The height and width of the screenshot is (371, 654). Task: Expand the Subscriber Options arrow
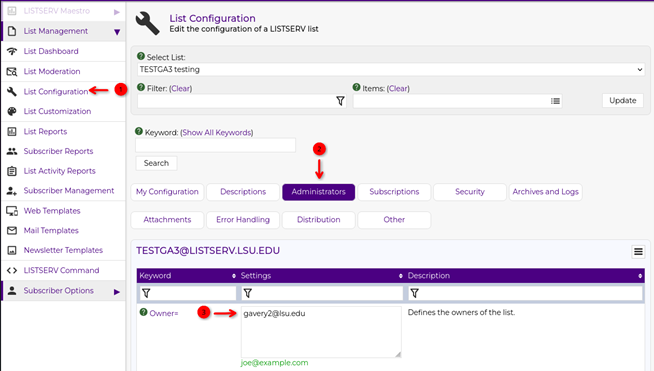coord(117,292)
